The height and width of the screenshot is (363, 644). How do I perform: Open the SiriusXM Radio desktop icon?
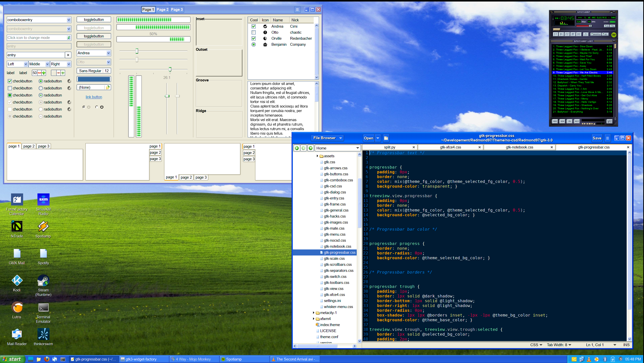point(43,204)
